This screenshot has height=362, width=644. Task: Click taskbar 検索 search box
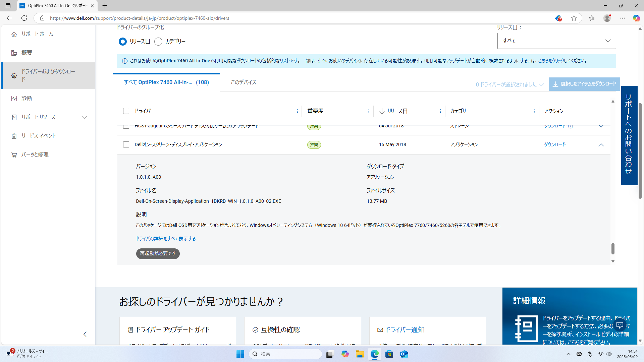click(285, 354)
